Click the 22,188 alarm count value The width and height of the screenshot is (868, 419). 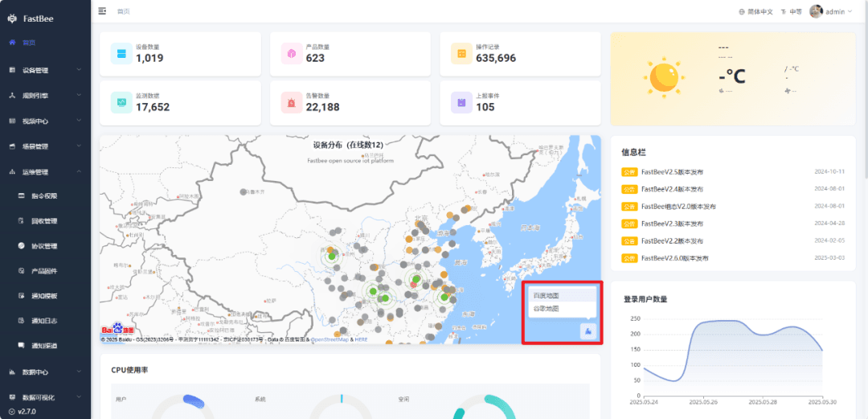pyautogui.click(x=323, y=107)
